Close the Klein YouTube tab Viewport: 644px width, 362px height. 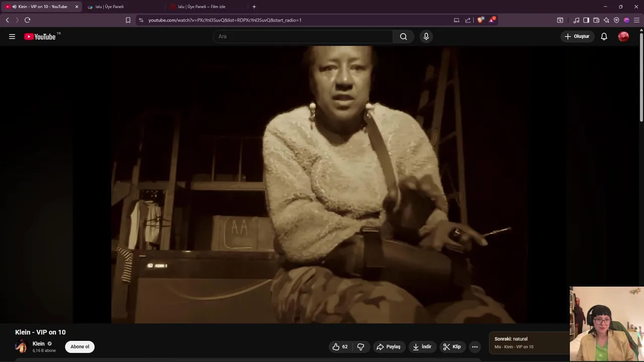76,7
